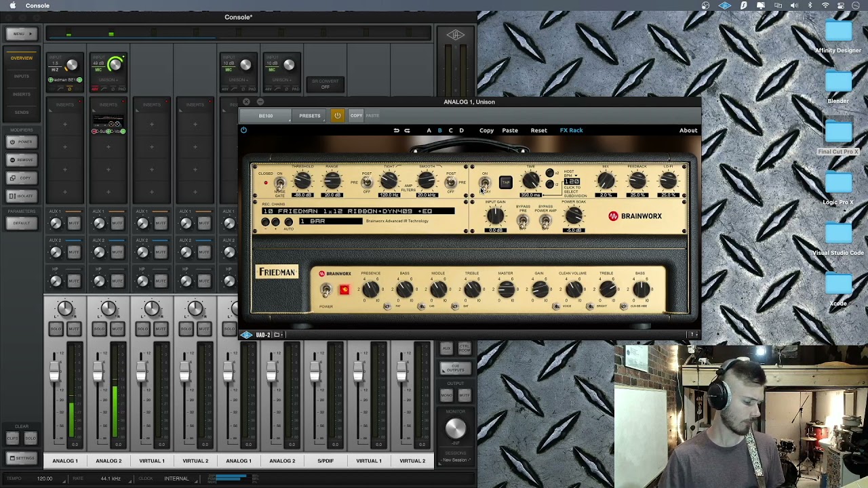This screenshot has height=488, width=868.
Task: Toggle the BE100 plugin power button
Action: [x=337, y=116]
